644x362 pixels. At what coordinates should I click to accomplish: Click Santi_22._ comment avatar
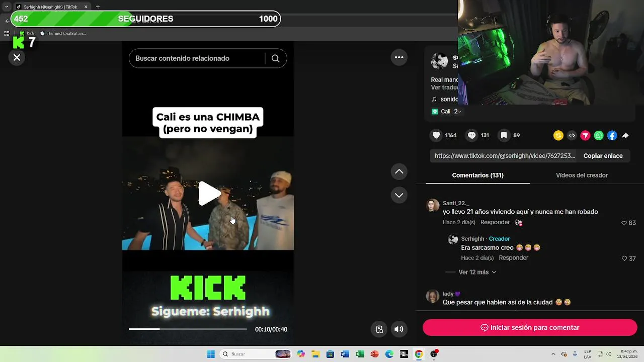[433, 206]
